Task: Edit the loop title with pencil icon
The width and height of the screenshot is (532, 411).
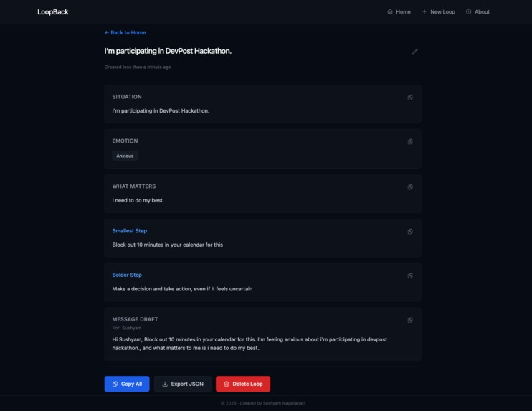Action: (414, 52)
